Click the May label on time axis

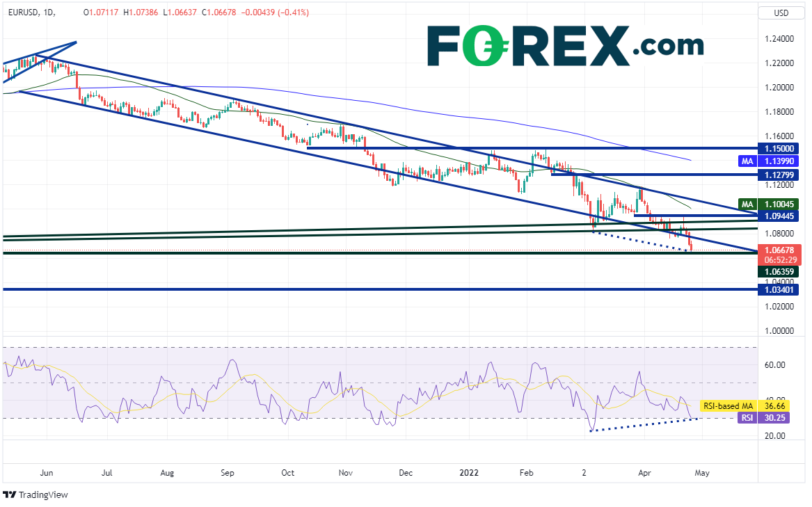(x=702, y=473)
